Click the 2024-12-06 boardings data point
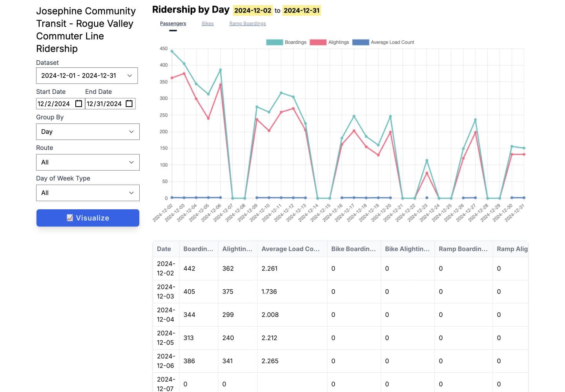This screenshot has height=392, width=565. (221, 70)
